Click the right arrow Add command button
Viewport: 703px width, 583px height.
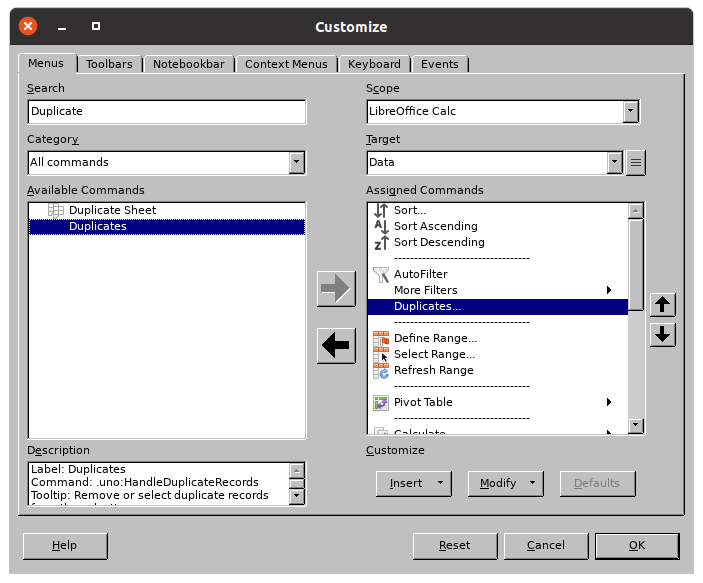pyautogui.click(x=336, y=289)
